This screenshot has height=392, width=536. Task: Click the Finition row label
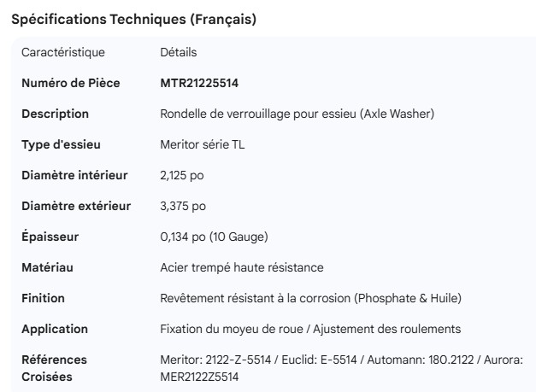click(x=43, y=298)
